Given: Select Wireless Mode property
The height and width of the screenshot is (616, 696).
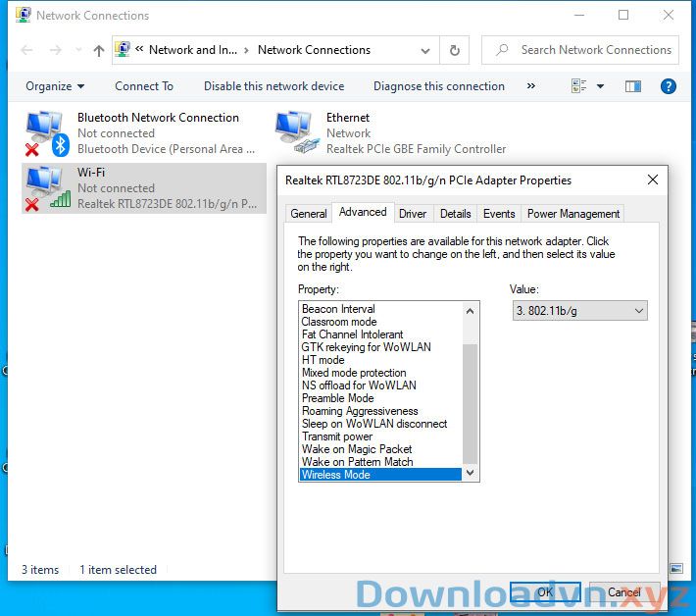Looking at the screenshot, I should pyautogui.click(x=380, y=475).
